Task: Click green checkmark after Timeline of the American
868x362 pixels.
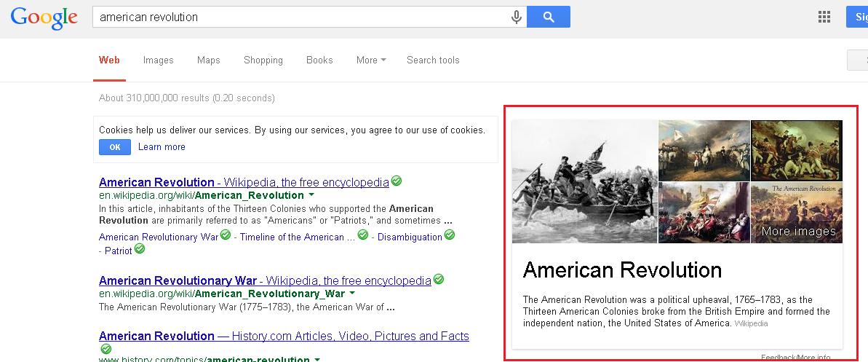Action: [362, 235]
